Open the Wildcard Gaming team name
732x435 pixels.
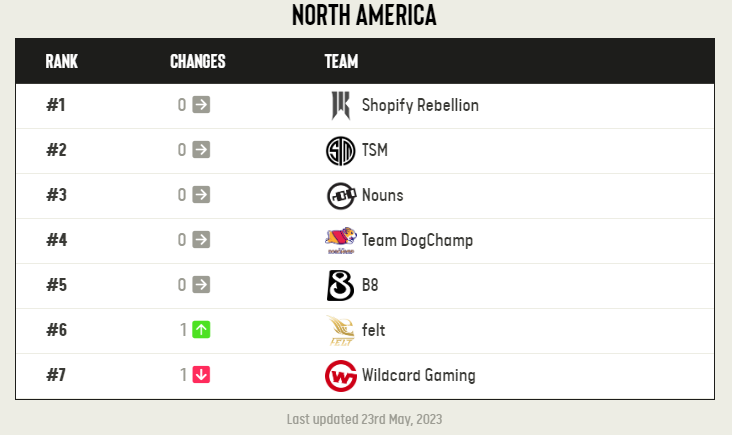(x=419, y=375)
